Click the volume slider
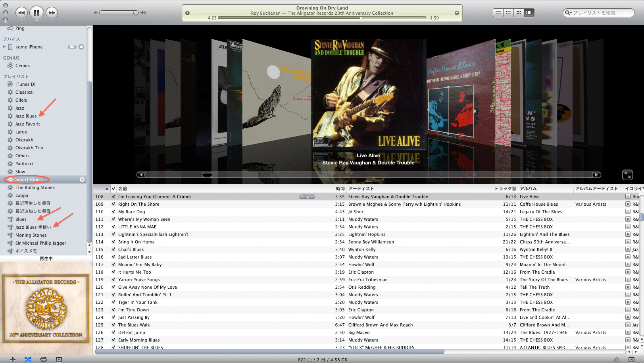 click(x=119, y=13)
